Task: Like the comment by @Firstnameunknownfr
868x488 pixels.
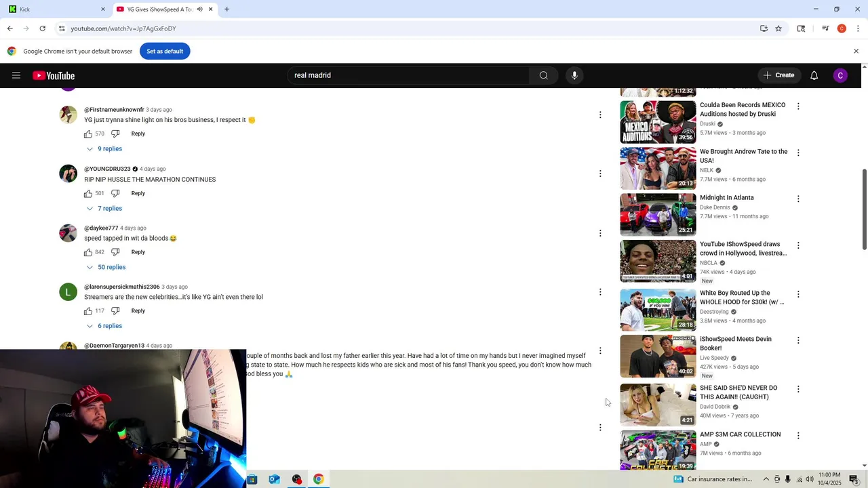Action: coord(88,134)
